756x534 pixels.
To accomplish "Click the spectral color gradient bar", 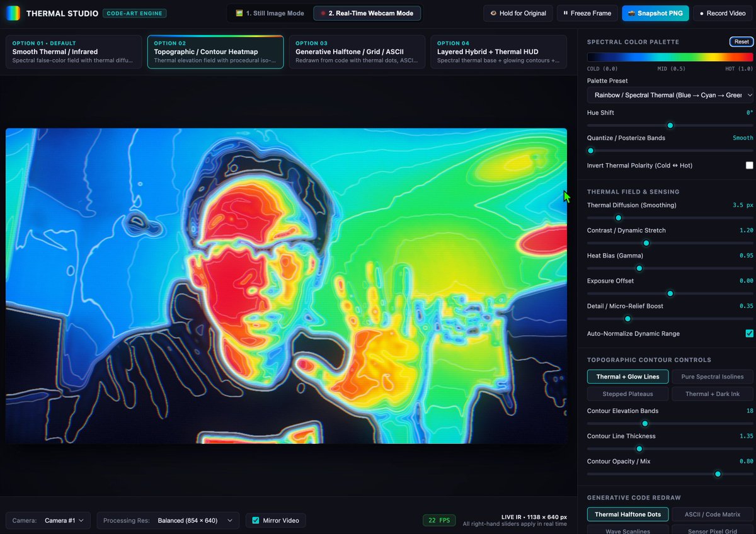I will click(670, 57).
